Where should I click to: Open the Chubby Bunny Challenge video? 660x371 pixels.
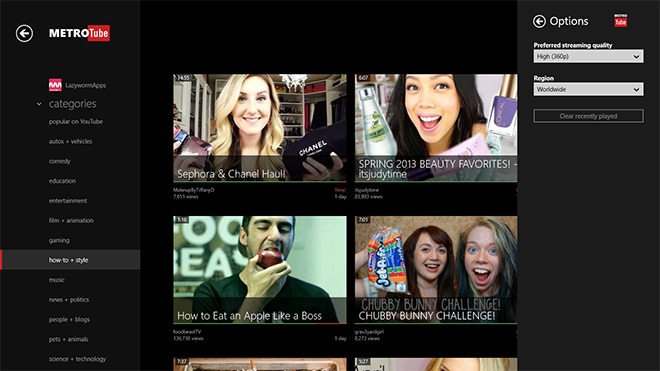tap(436, 270)
